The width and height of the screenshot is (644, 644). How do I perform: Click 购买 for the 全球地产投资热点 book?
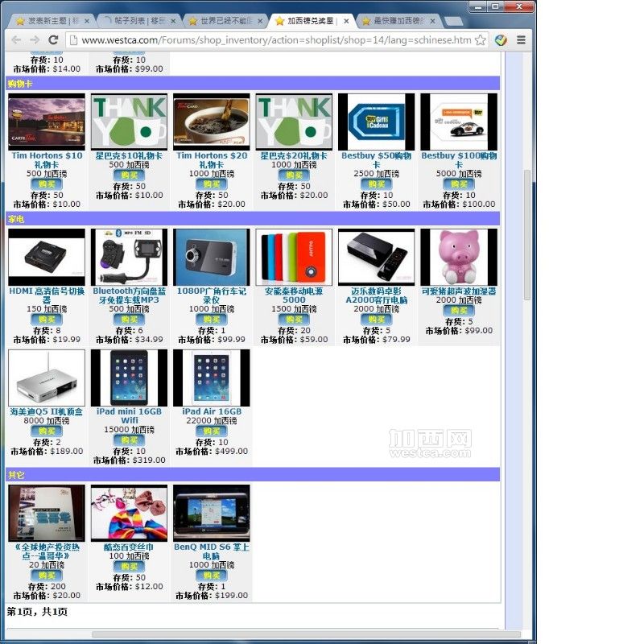[x=47, y=576]
